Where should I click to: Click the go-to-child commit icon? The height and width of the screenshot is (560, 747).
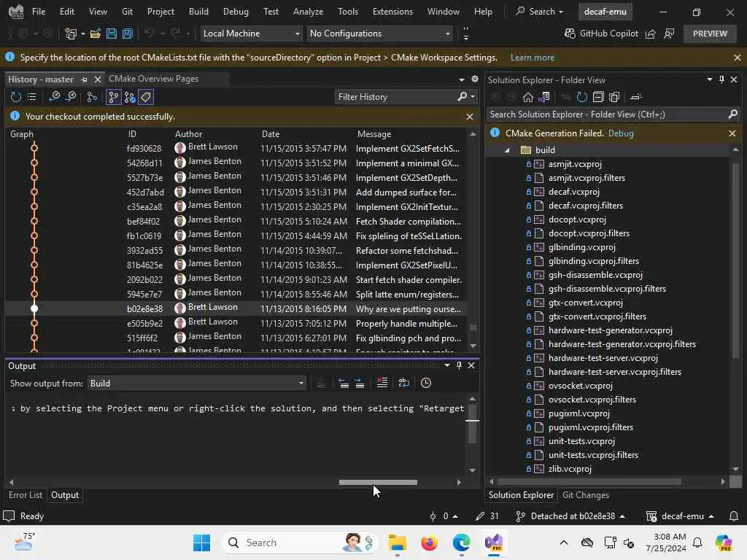(54, 97)
